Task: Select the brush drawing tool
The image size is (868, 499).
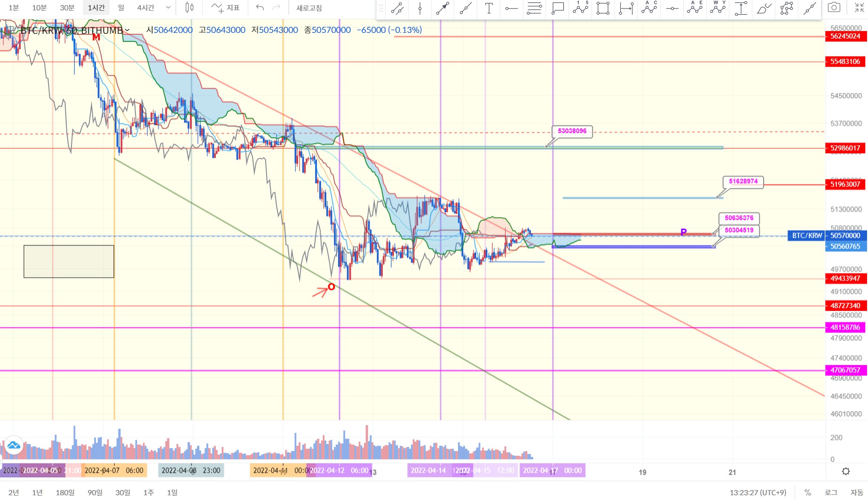Action: (764, 8)
